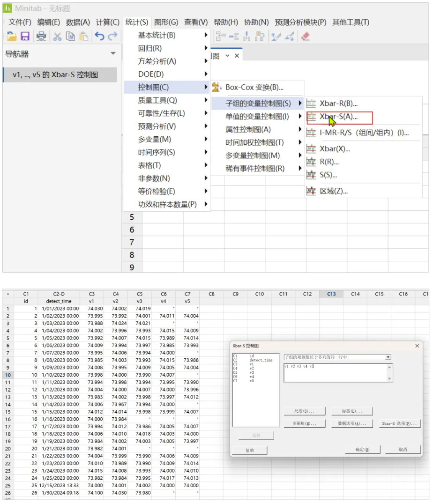Select Xbar-S(A)... from the submenu
This screenshot has height=504, width=433.
point(338,117)
